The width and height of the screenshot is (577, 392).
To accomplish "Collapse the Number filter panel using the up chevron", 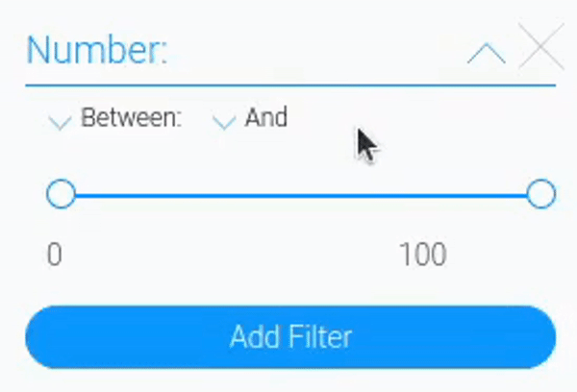I will (x=486, y=53).
